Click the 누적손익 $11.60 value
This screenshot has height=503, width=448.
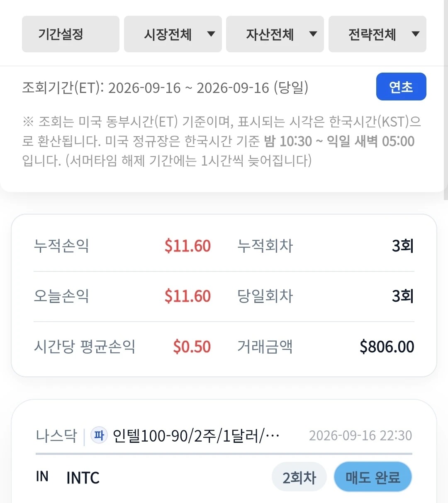(187, 246)
